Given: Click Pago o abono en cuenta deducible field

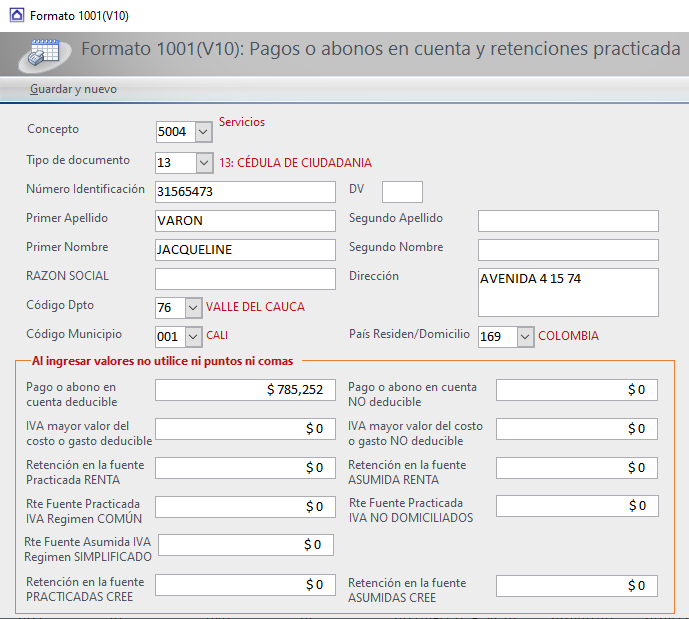Looking at the screenshot, I should click(245, 390).
